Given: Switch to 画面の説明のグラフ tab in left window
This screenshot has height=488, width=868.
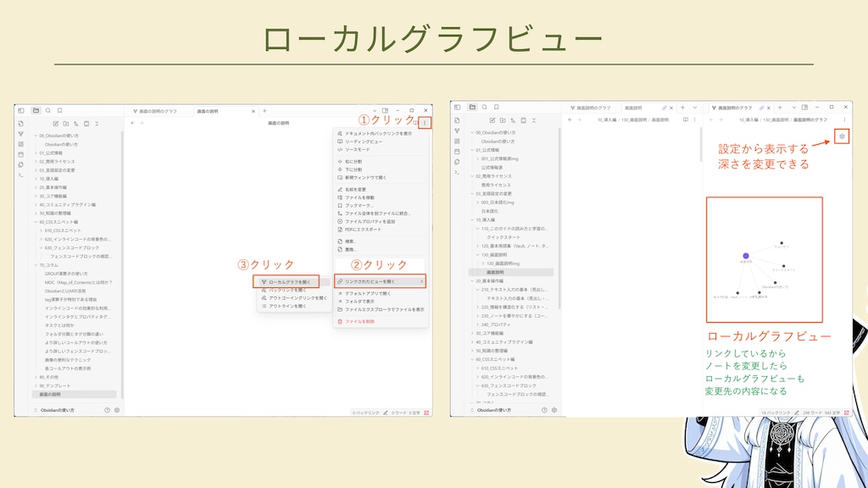Looking at the screenshot, I should tap(158, 111).
